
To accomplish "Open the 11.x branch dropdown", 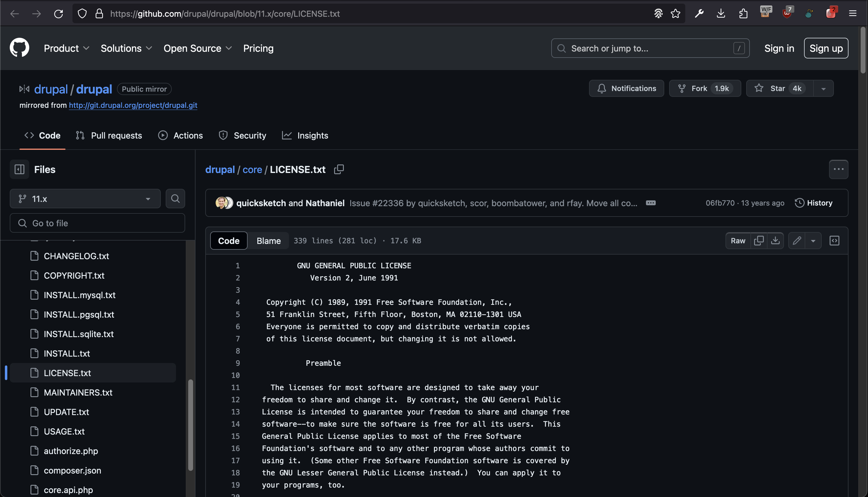I will pyautogui.click(x=85, y=199).
